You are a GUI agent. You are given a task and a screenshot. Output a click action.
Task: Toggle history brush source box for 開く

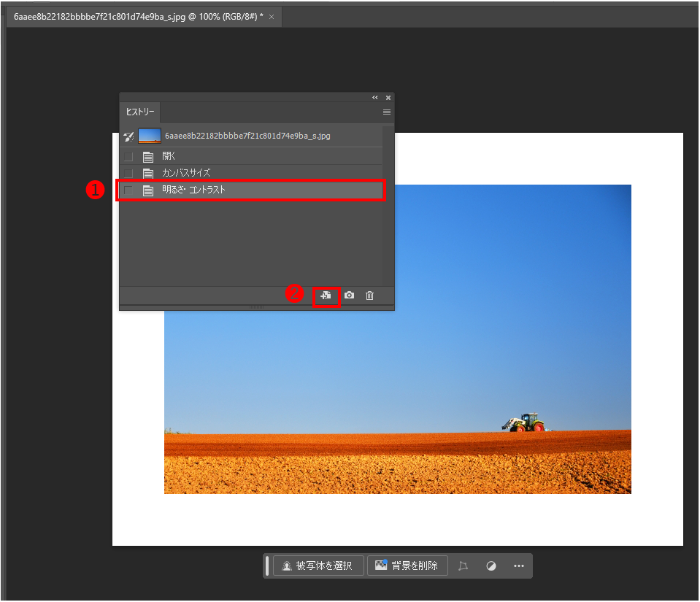tap(128, 156)
